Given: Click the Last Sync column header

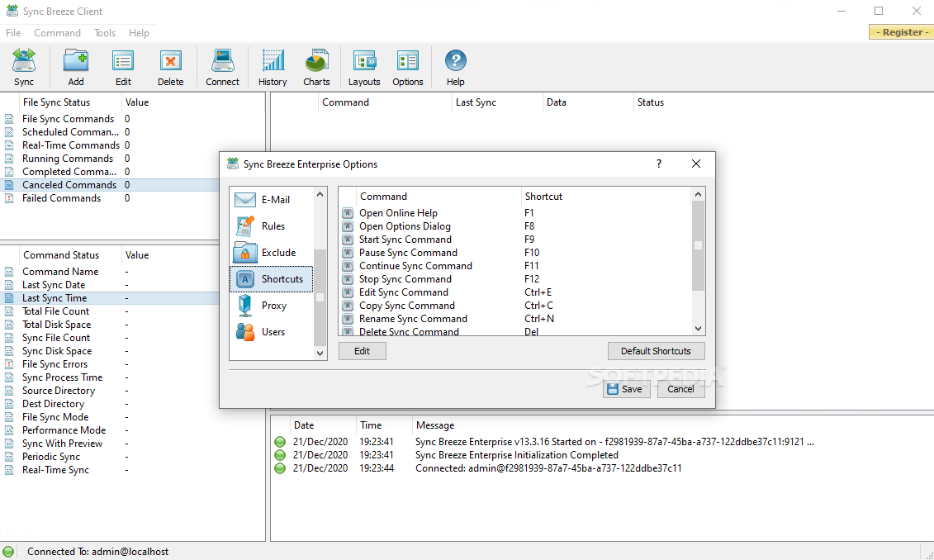Looking at the screenshot, I should click(x=497, y=102).
